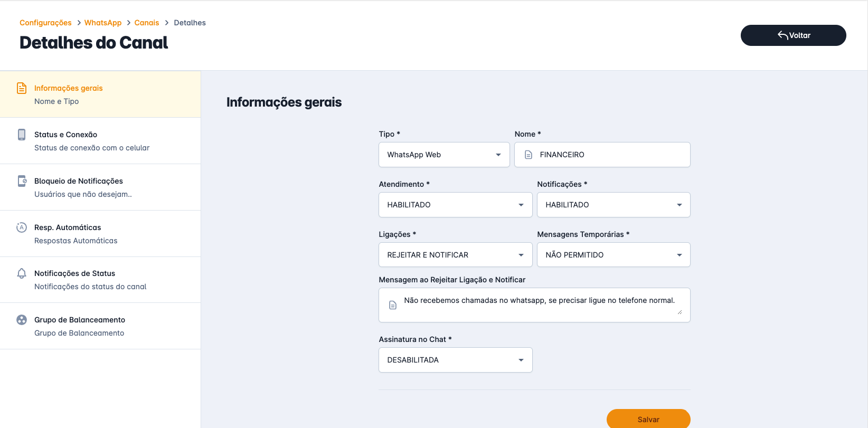The image size is (868, 428).
Task: Click the Bloqueio de Notificações icon
Action: click(22, 181)
